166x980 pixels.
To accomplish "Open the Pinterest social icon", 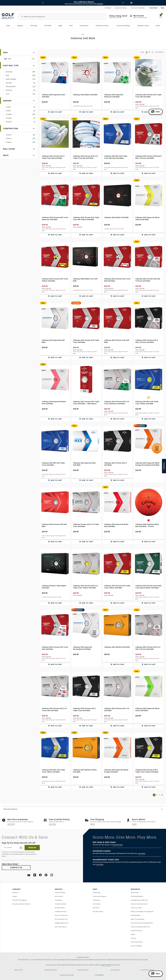I will coord(46,875).
